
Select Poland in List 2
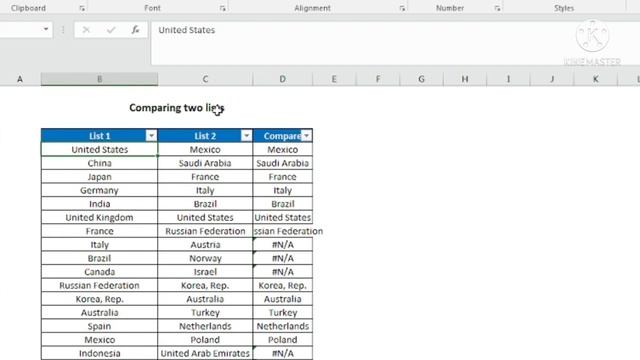205,340
